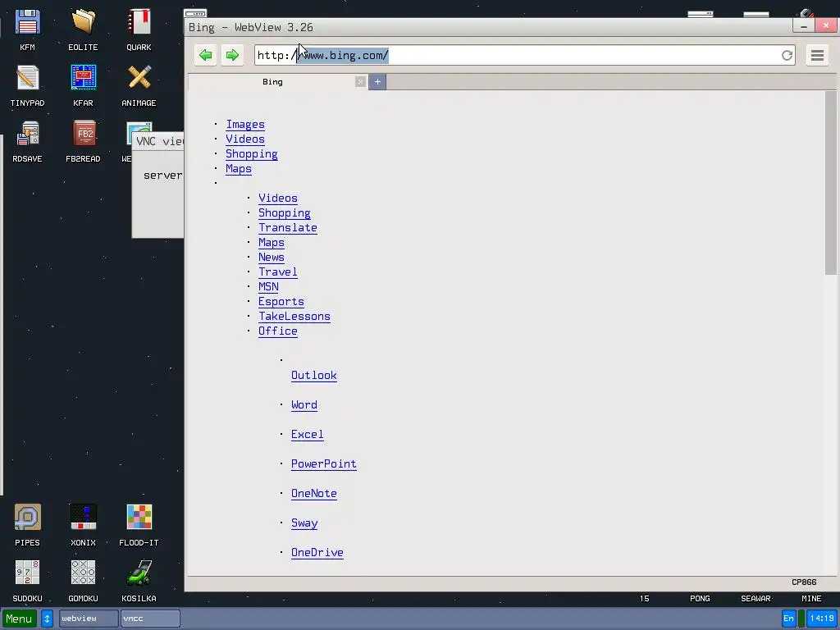This screenshot has height=630, width=840.
Task: Follow the Office link
Action: click(x=277, y=331)
